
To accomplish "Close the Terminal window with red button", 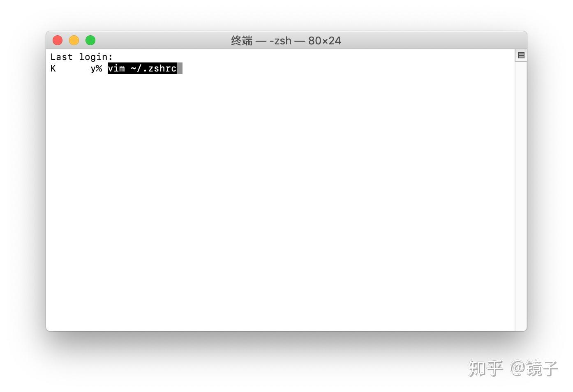I will pos(58,40).
